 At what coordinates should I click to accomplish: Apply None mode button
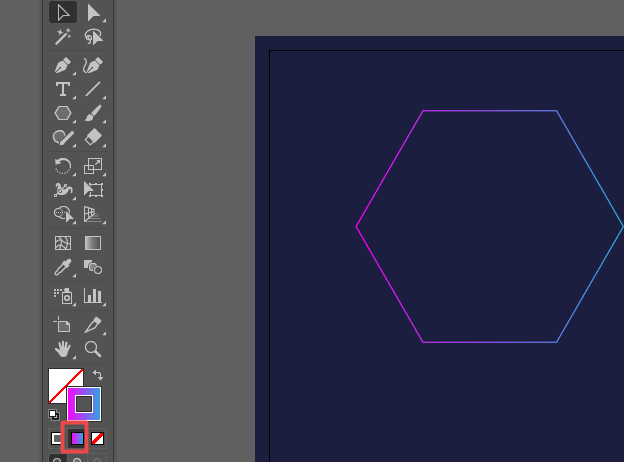point(98,439)
